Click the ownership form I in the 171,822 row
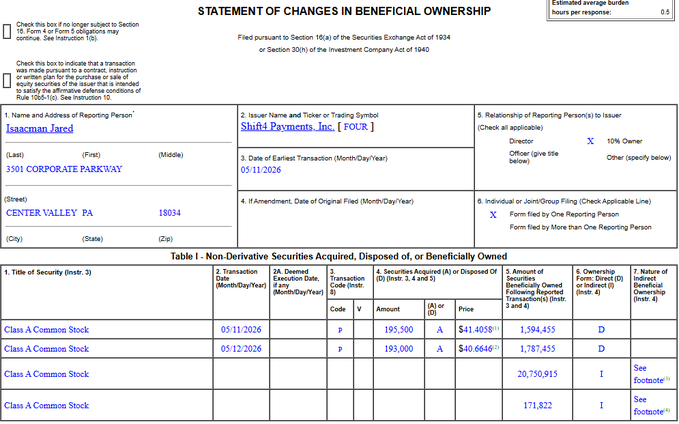The image size is (679, 424). [x=601, y=406]
